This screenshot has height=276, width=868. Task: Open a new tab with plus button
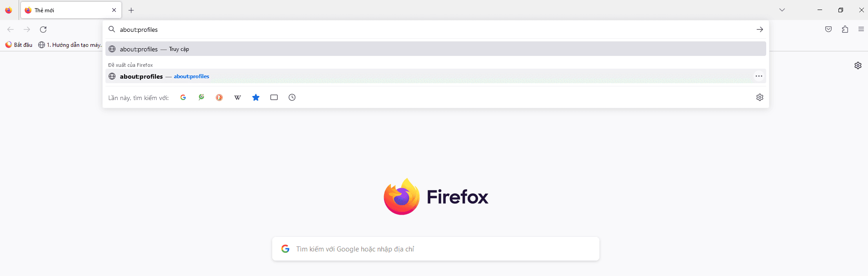(131, 10)
